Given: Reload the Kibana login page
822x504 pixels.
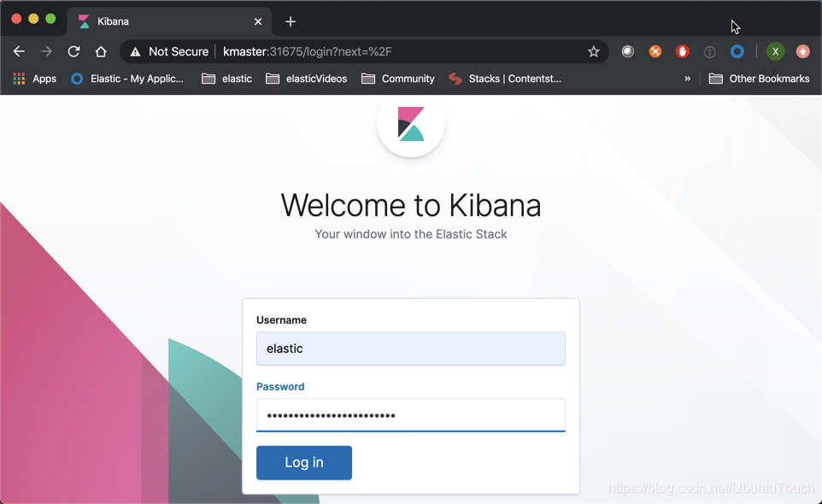Looking at the screenshot, I should tap(73, 51).
